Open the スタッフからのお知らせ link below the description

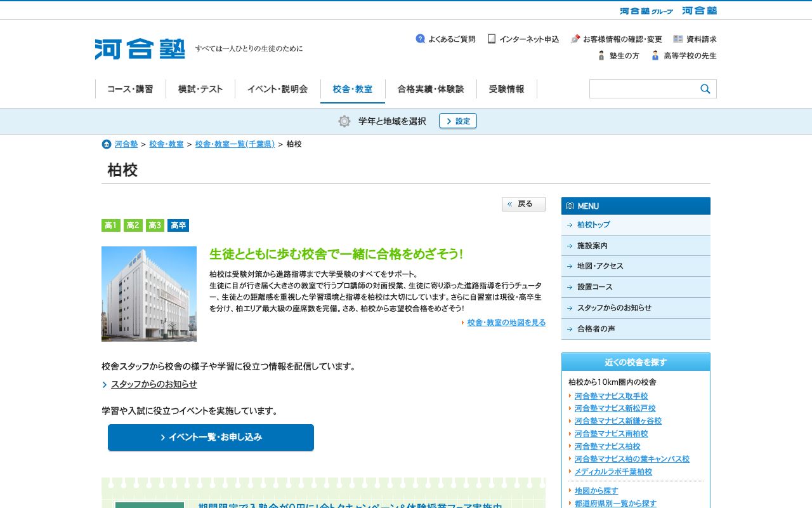pos(154,384)
